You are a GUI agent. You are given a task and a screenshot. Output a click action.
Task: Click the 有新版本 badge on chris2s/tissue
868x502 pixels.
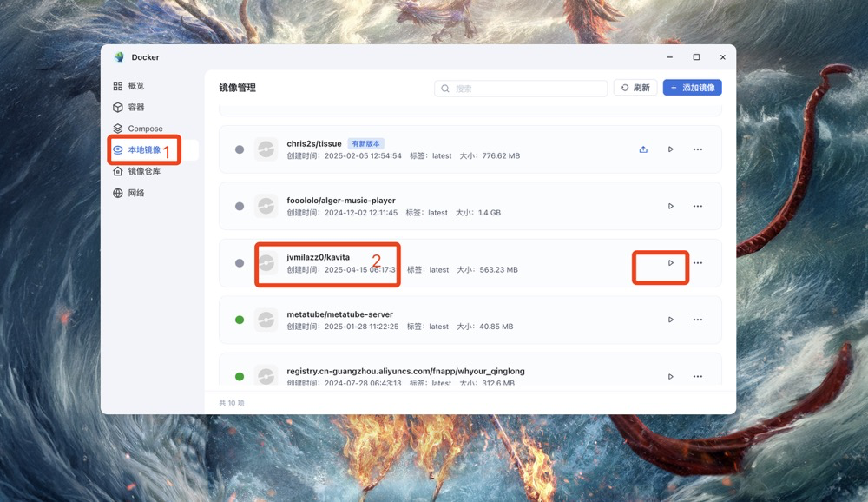[x=366, y=143]
